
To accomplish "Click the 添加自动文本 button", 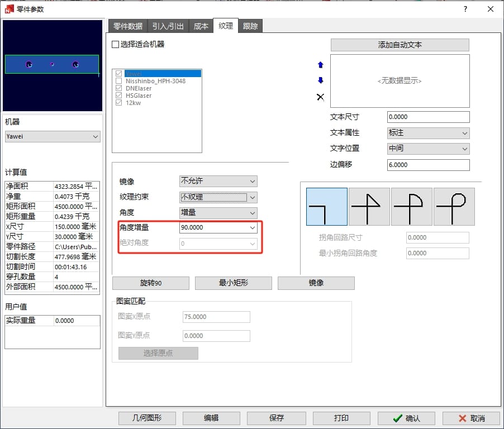I will point(400,45).
